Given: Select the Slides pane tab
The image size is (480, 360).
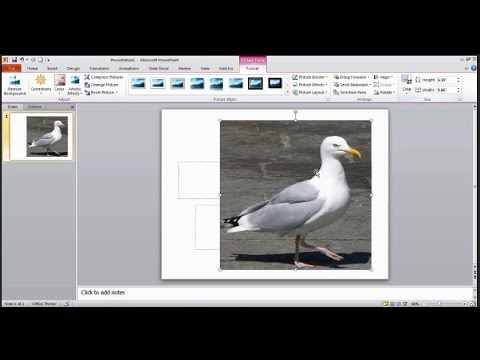Looking at the screenshot, I should (13, 107).
